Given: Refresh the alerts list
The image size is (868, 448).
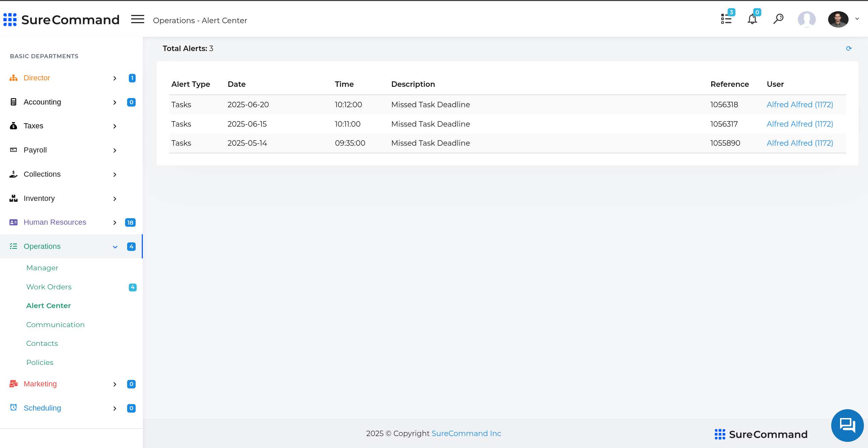Looking at the screenshot, I should (x=849, y=49).
